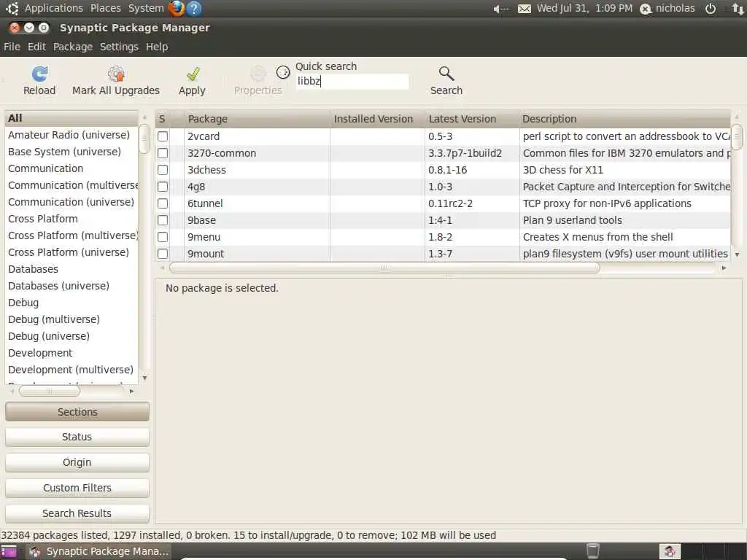This screenshot has height=560, width=747.
Task: Open the File menu
Action: [x=12, y=47]
